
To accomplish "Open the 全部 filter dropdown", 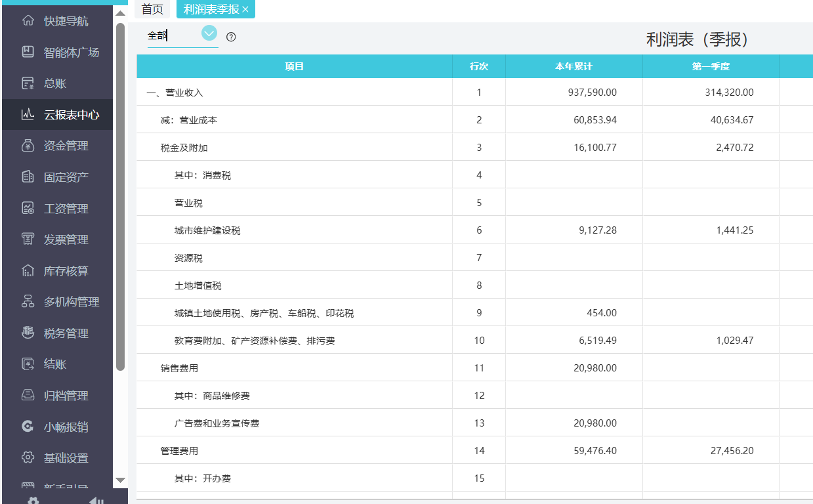I will coord(209,33).
